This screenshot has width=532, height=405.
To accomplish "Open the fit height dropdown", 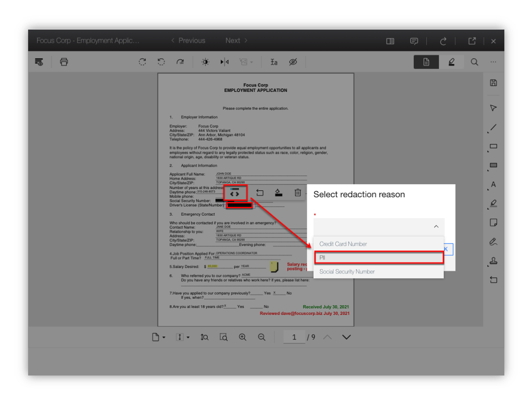I will 182,337.
